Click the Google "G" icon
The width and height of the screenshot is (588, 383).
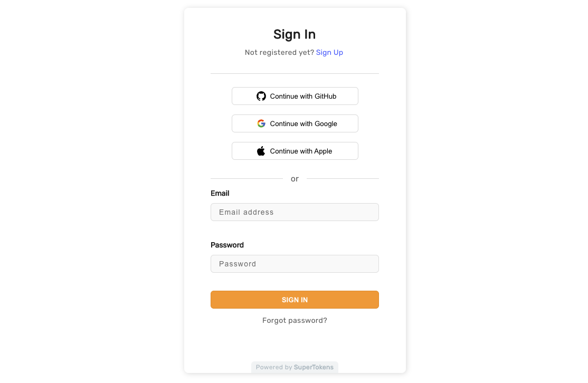pyautogui.click(x=261, y=123)
